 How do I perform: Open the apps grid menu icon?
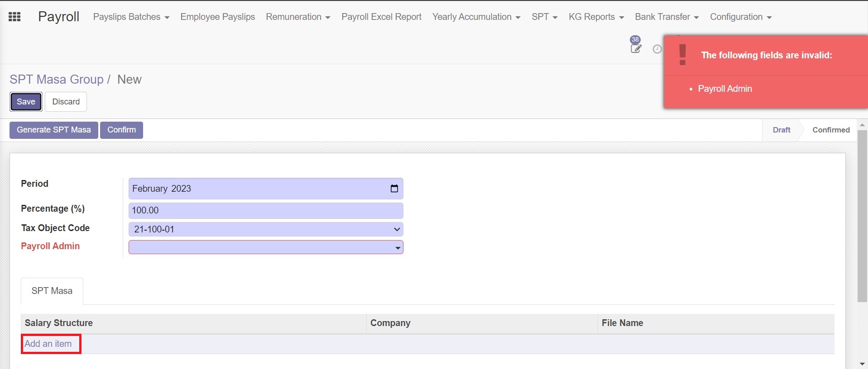(x=14, y=17)
